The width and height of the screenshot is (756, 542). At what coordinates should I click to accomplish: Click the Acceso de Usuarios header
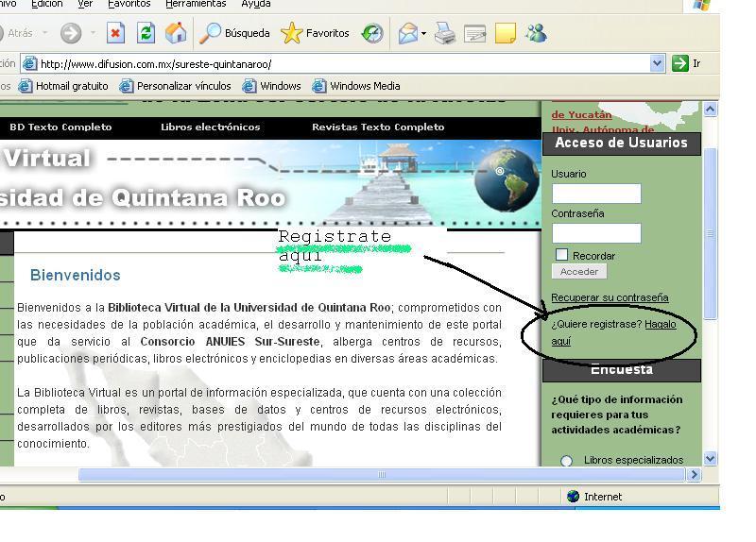[x=622, y=144]
